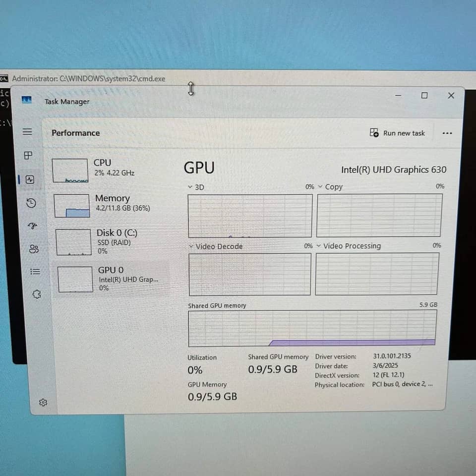Click the Performance page heading
Screen dimensions: 476x476
(x=75, y=133)
